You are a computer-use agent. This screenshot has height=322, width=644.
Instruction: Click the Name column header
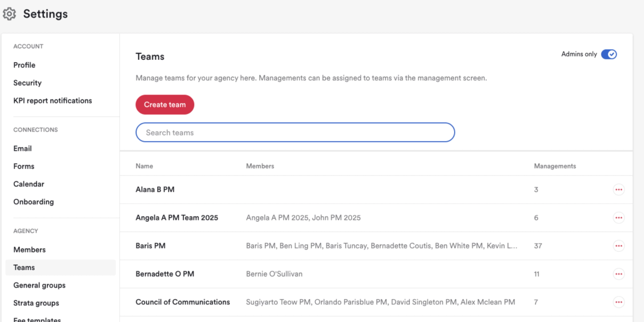144,166
